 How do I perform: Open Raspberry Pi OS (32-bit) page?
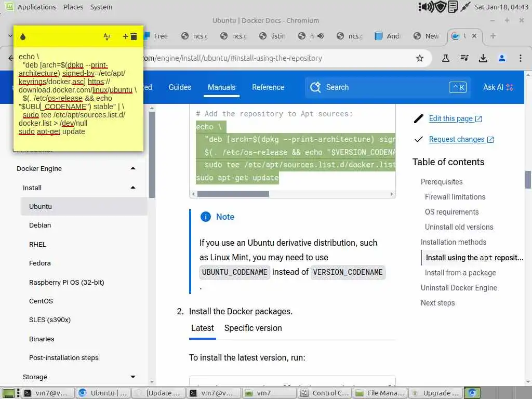click(66, 282)
